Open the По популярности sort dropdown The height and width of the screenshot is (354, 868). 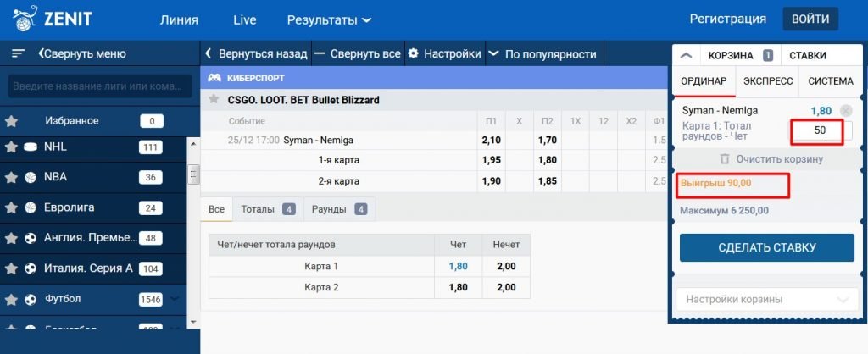[542, 53]
